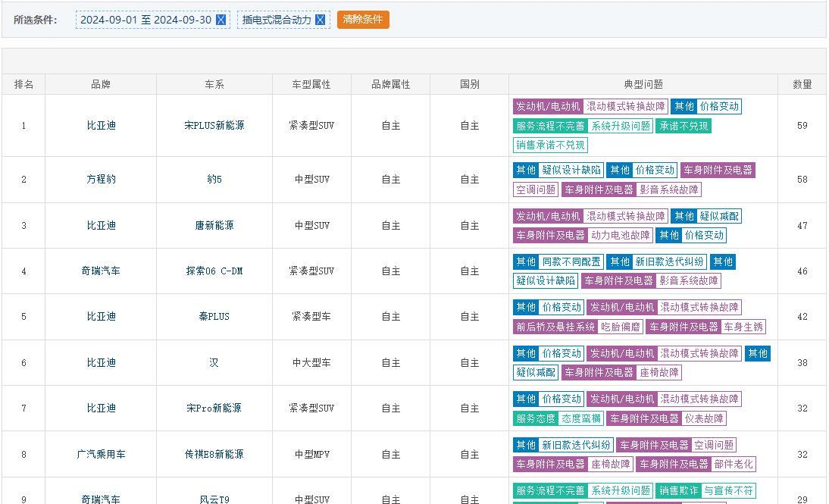Click the 数量 column header
This screenshot has width=829, height=504.
click(802, 84)
